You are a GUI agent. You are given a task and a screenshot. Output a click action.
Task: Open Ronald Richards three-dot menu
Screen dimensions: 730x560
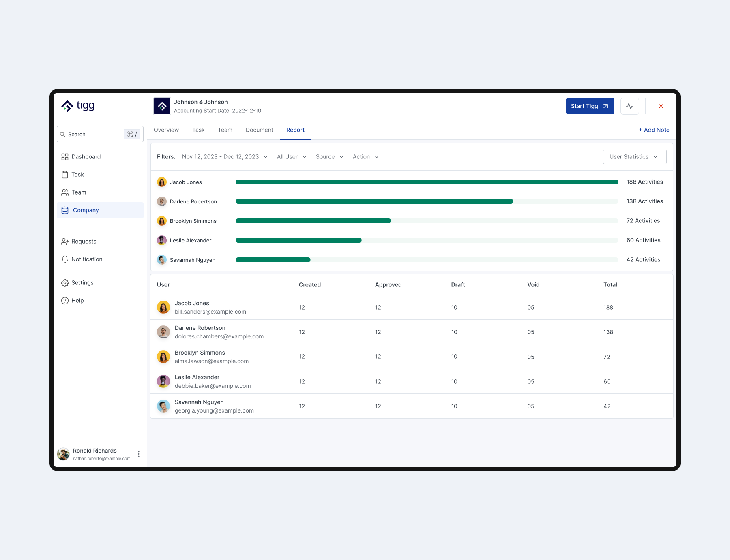(x=139, y=454)
